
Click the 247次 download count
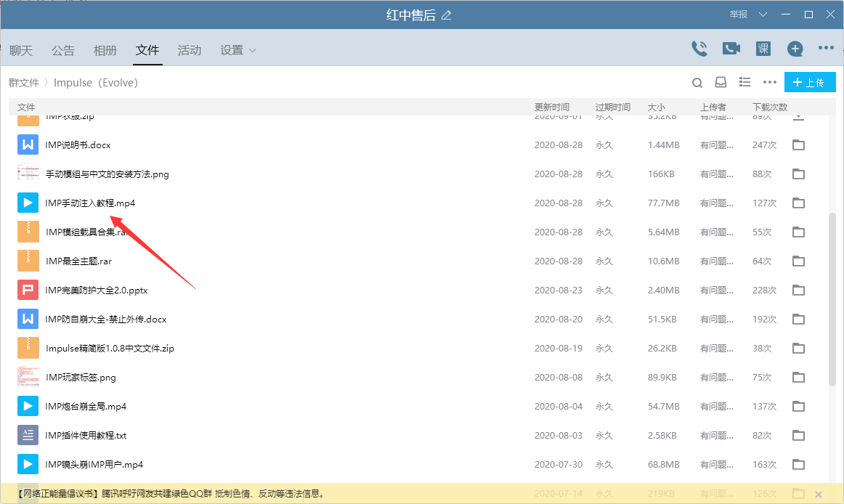764,145
